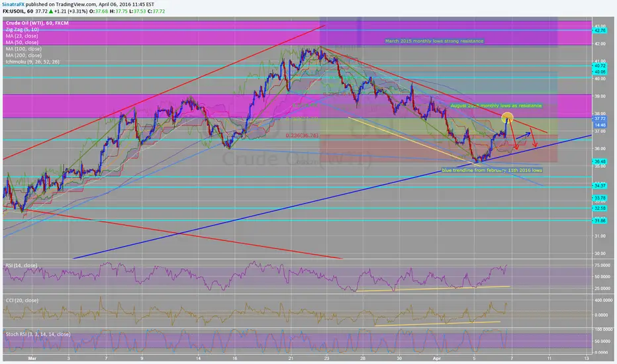Click the 34.37 price tag on the axis
Screen dimensions: 617x364
pos(600,186)
